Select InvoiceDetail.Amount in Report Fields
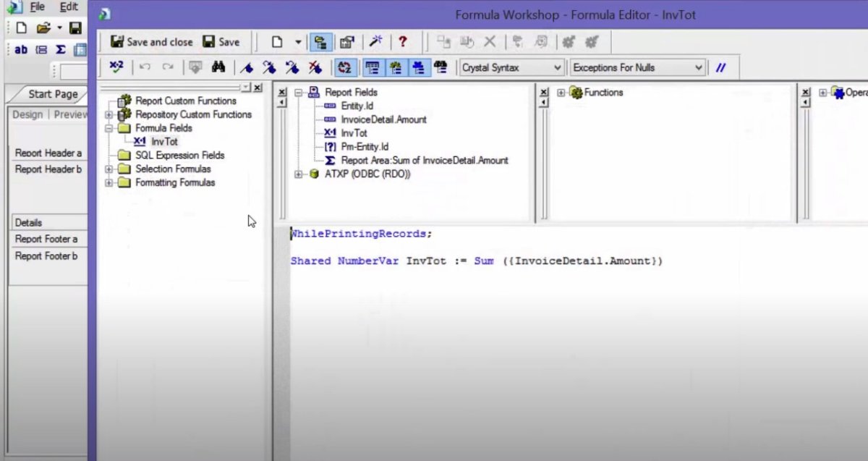 pos(383,119)
